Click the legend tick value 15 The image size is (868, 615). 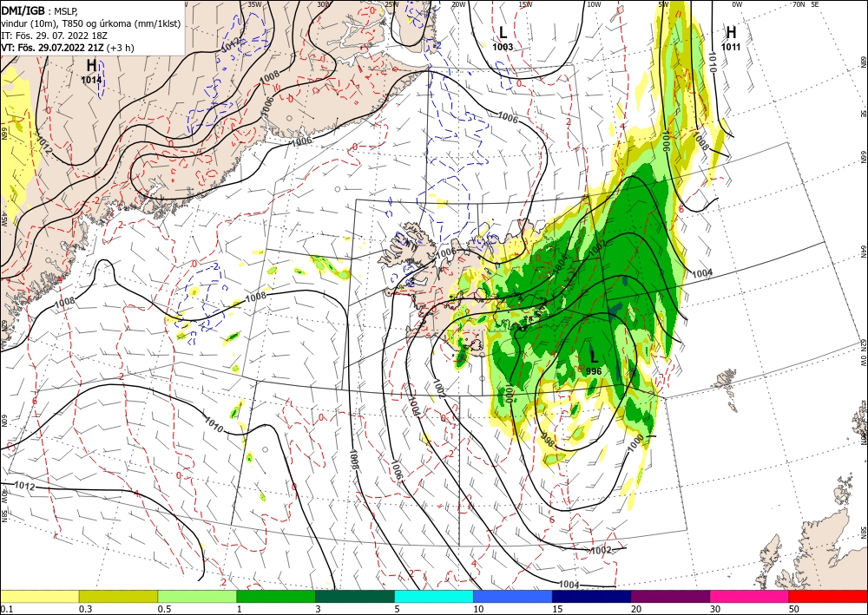coord(557,609)
